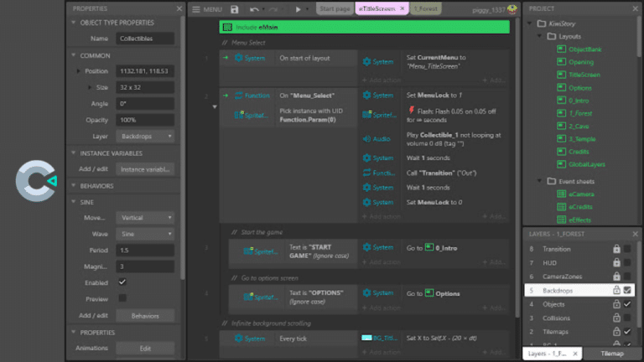
Task: Toggle the Sine Enabled checkbox
Action: pyautogui.click(x=122, y=282)
